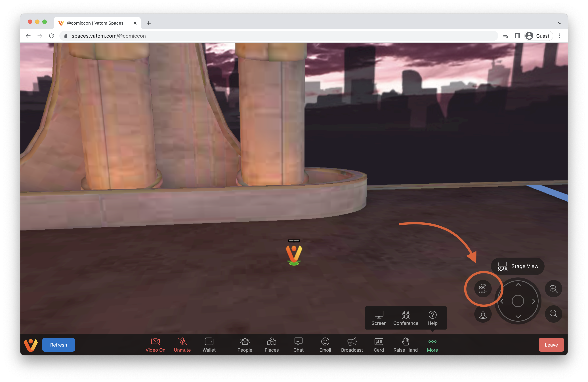Share your Screen from the More popup
This screenshot has height=382, width=588.
point(379,318)
